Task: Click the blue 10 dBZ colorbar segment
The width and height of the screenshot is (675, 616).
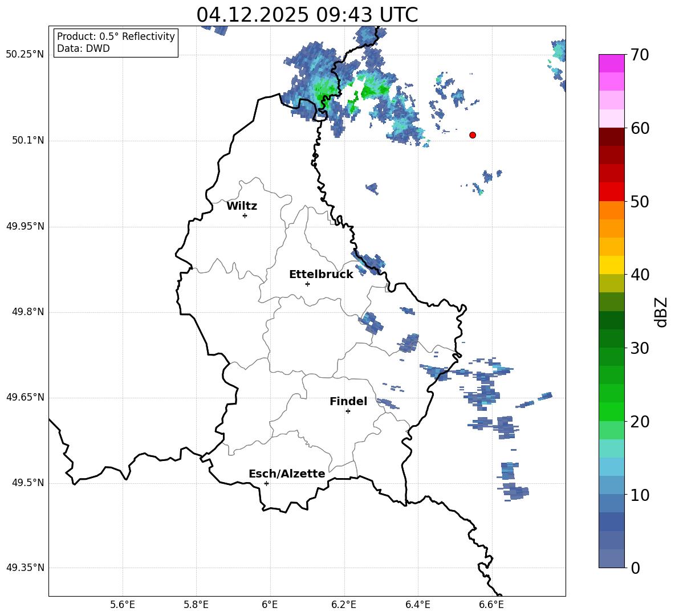Action: click(611, 486)
